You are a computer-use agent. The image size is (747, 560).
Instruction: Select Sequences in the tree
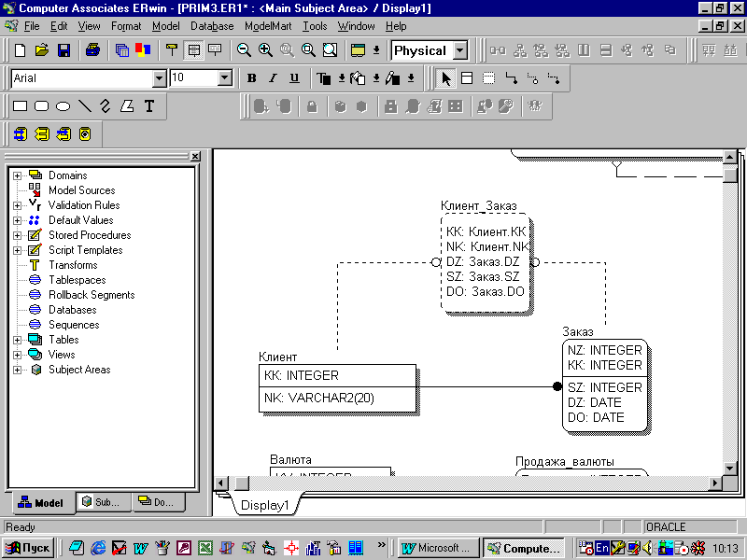[x=74, y=325]
